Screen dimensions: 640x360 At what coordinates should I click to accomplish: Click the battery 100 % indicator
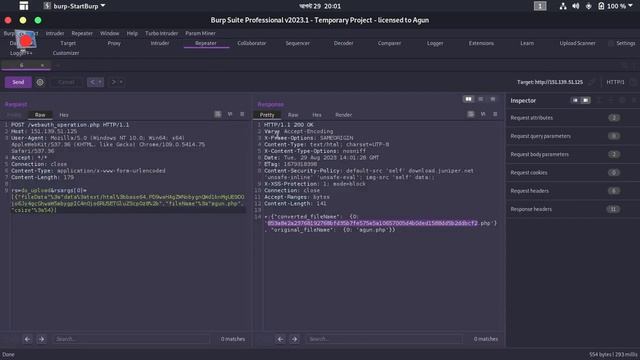[615, 6]
